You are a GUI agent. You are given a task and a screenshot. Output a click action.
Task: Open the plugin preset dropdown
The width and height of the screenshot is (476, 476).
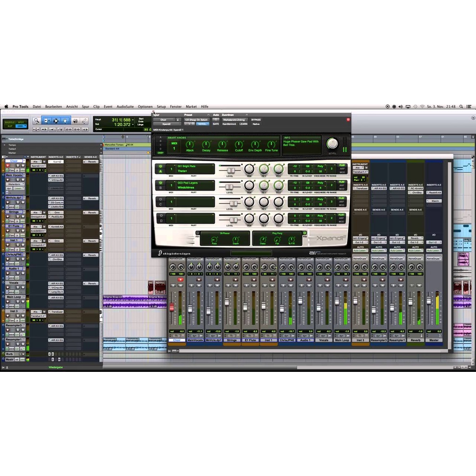click(x=197, y=120)
